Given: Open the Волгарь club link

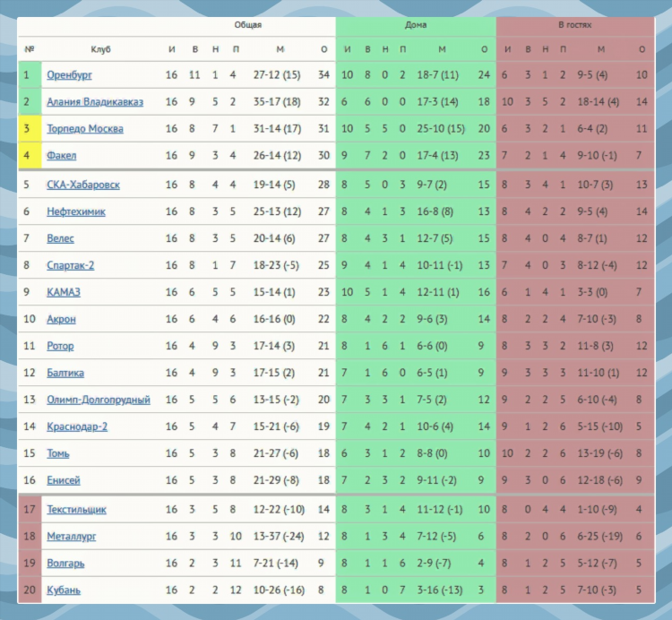Looking at the screenshot, I should [65, 563].
